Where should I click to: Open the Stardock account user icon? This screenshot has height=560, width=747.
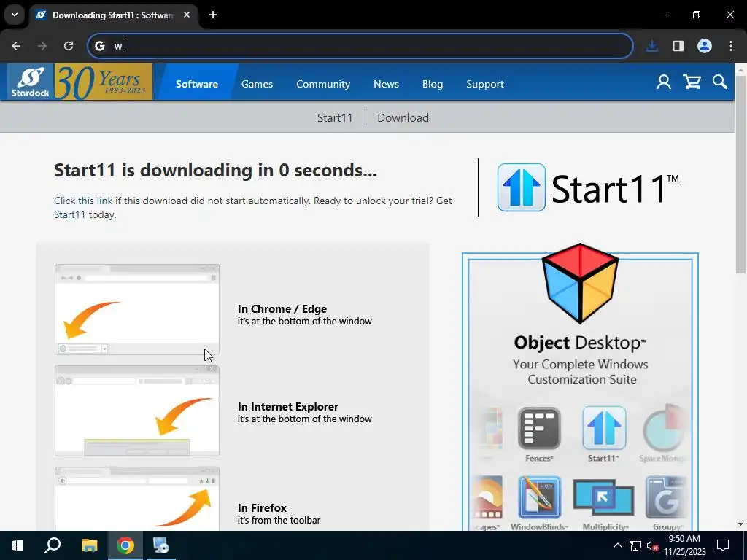pyautogui.click(x=663, y=82)
